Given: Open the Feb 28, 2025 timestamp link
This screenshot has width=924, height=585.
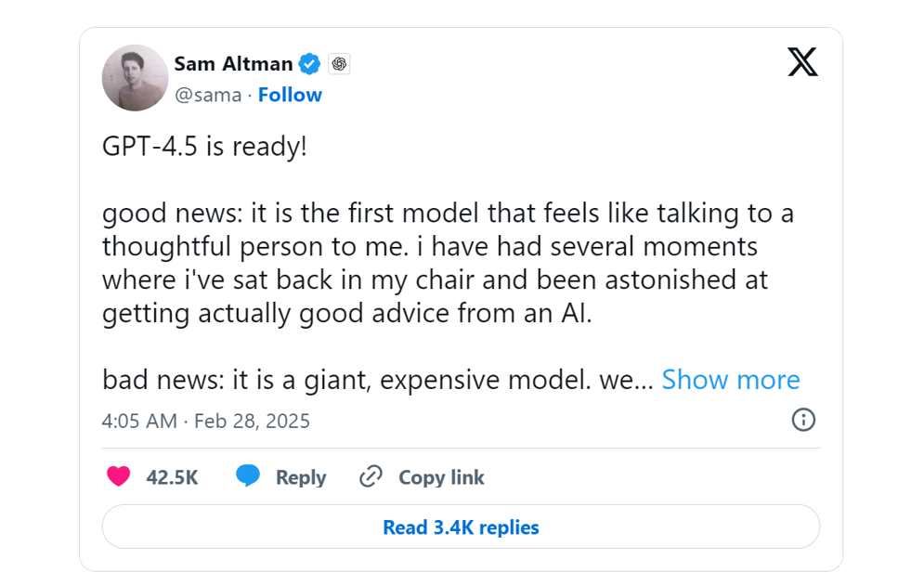Looking at the screenshot, I should coord(205,421).
